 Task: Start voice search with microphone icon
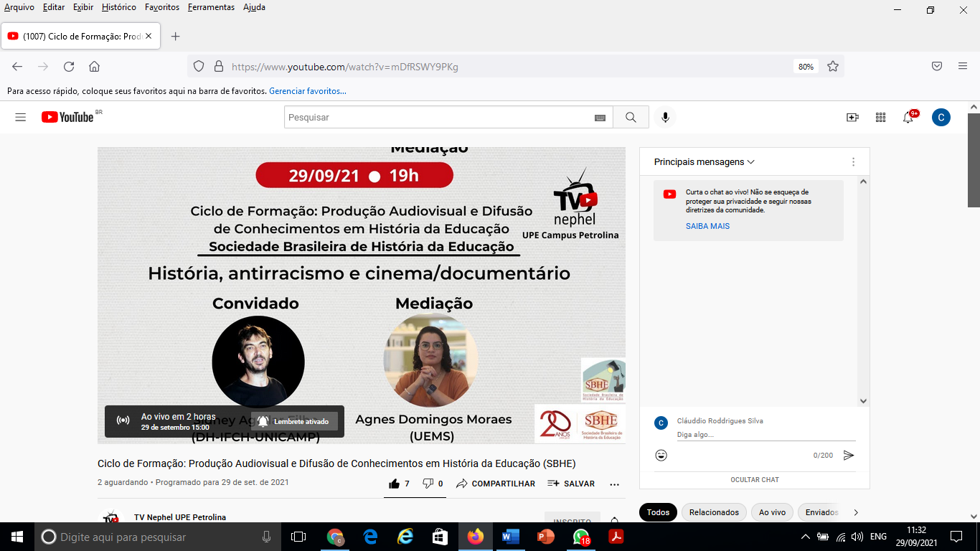coord(665,117)
